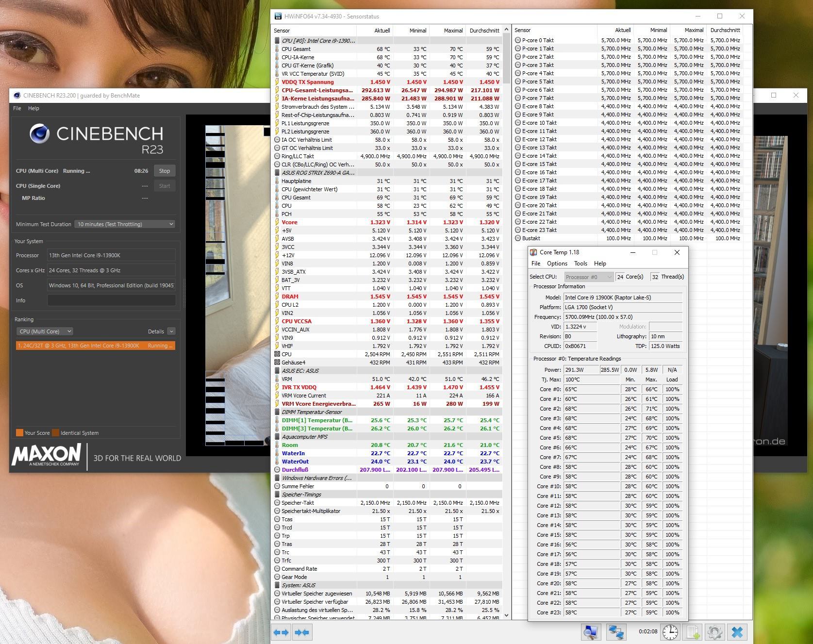Click the Maxon logo in Cinebench
This screenshot has height=644, width=813.
click(46, 455)
